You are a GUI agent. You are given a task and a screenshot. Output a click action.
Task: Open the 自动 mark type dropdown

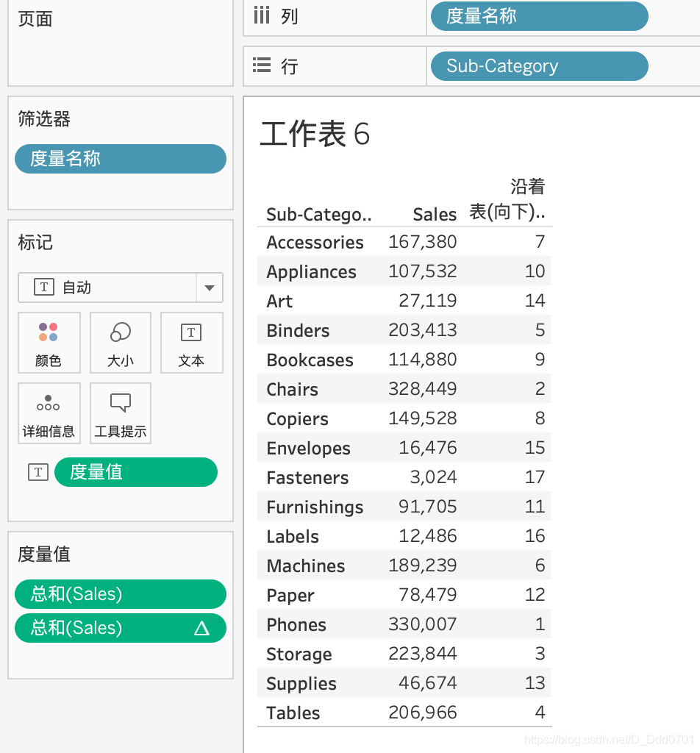pos(209,288)
